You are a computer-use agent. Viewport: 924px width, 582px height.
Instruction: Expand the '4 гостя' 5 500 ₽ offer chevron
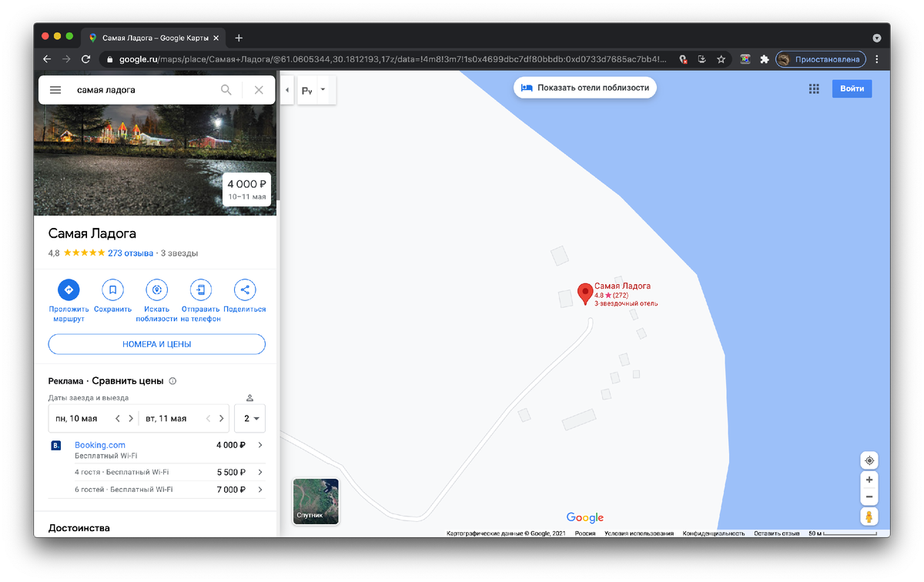point(260,472)
